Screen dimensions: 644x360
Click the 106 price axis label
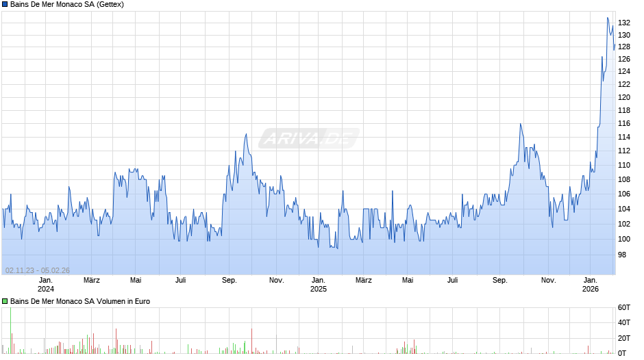[x=624, y=194]
